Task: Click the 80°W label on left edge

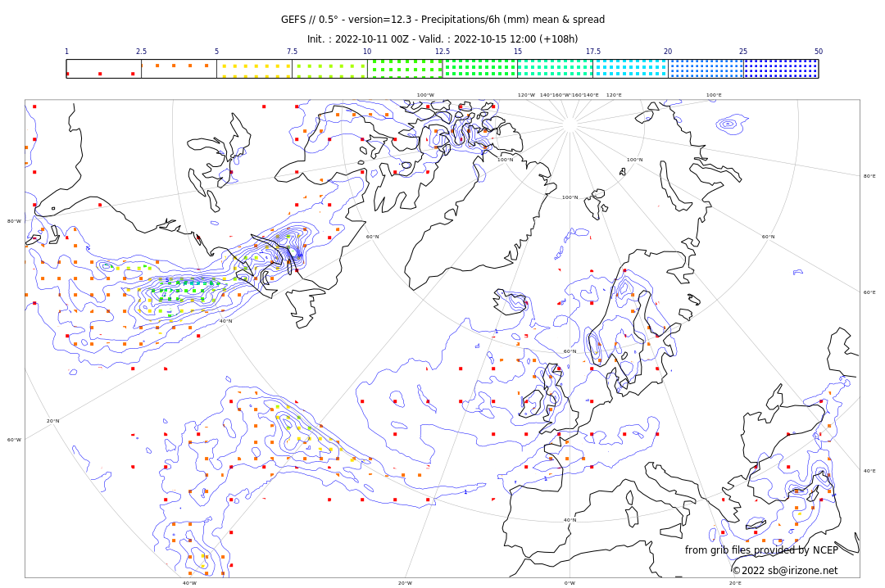Action: click(14, 221)
